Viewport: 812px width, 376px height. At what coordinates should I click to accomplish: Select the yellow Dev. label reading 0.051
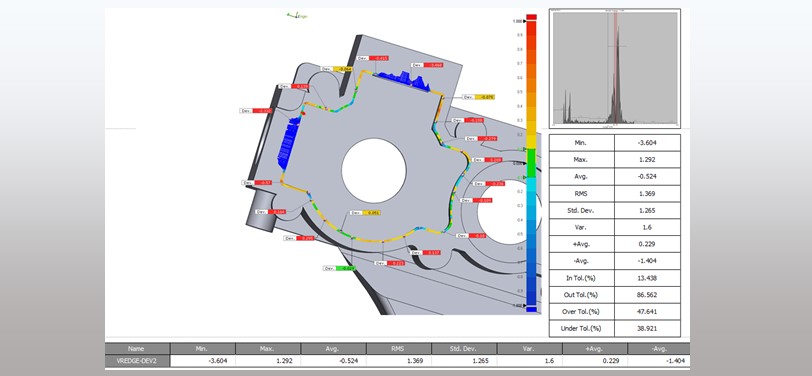(x=366, y=213)
